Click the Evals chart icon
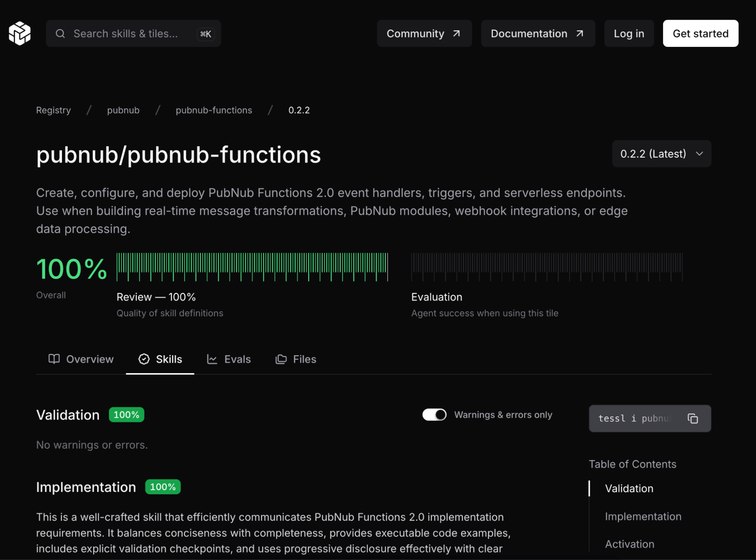This screenshot has height=560, width=756. (x=212, y=359)
